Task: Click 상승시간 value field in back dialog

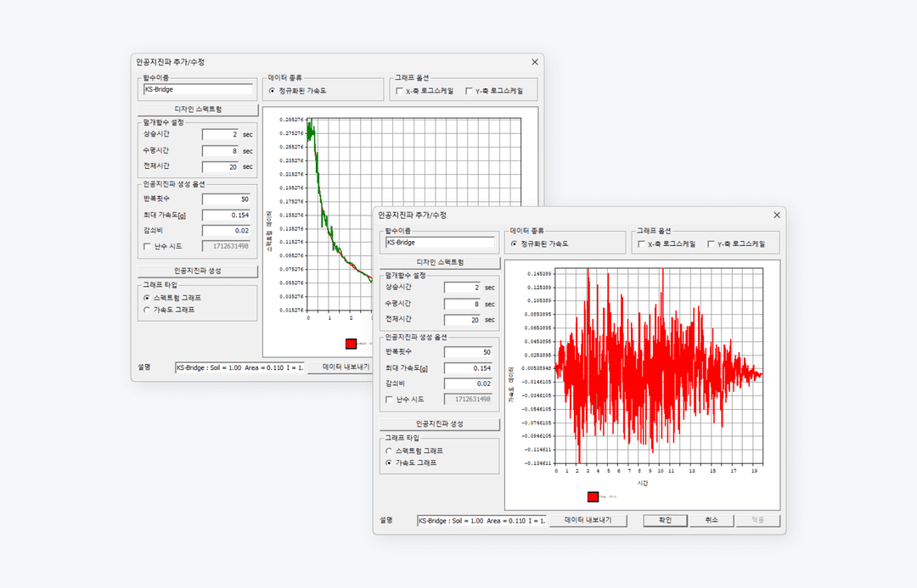Action: (220, 134)
